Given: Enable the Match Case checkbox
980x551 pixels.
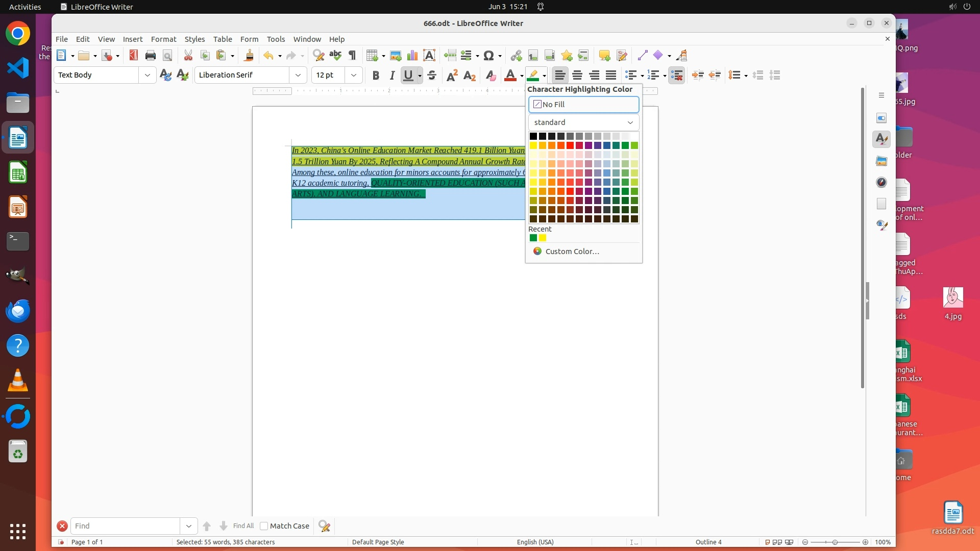Looking at the screenshot, I should click(x=264, y=526).
